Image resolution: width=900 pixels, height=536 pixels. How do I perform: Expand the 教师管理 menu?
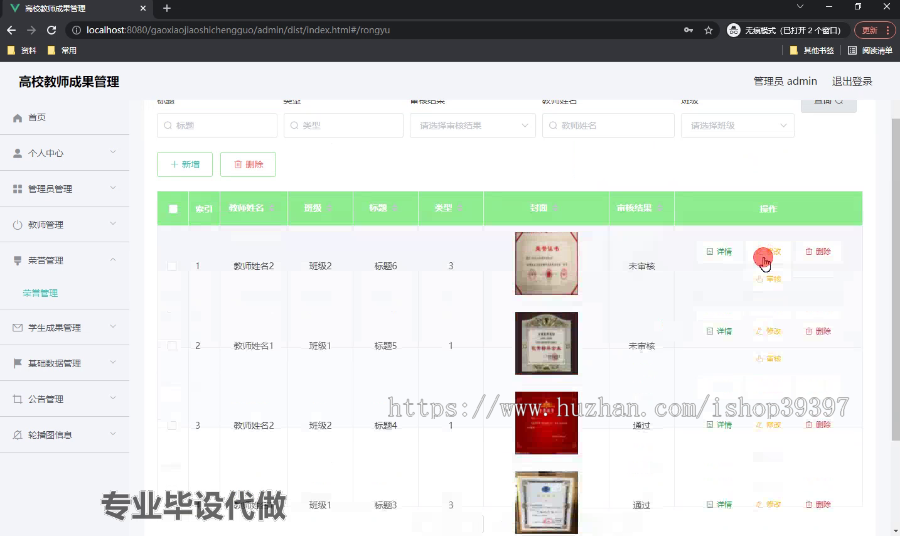coord(64,224)
